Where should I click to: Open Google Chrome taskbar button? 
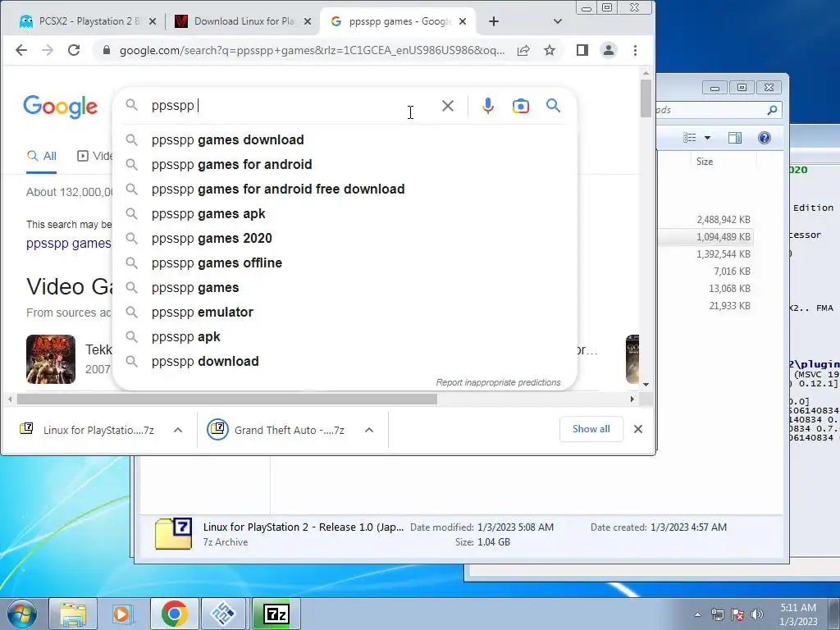174,614
